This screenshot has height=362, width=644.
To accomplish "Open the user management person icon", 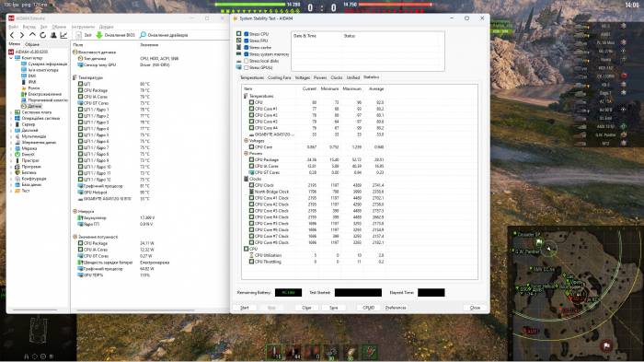I will (x=53, y=35).
